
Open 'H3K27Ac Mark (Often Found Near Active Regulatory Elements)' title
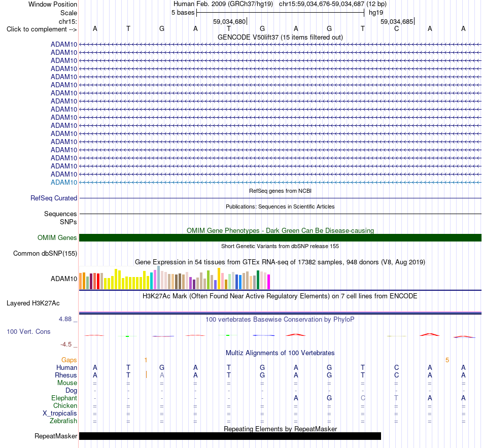[280, 296]
